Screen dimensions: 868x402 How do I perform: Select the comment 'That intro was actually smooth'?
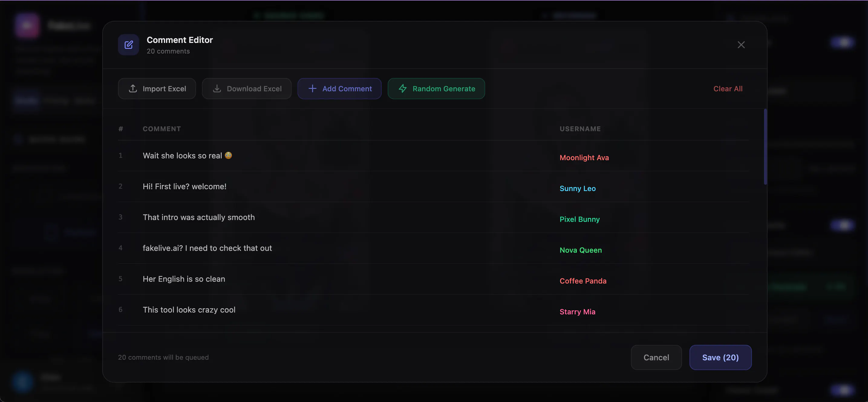(x=199, y=217)
